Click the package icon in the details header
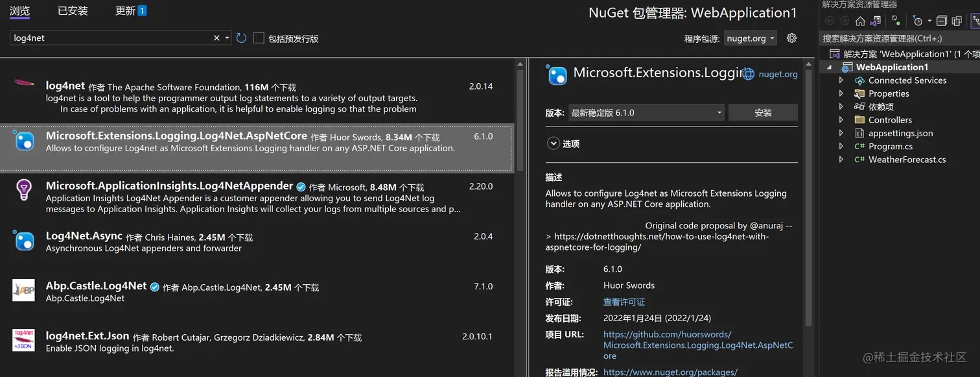 (x=557, y=75)
